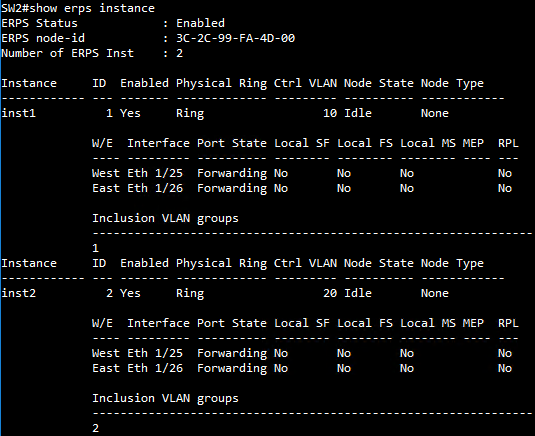
Task: Click the Forwarding state of inst2 West port
Action: coord(232,353)
